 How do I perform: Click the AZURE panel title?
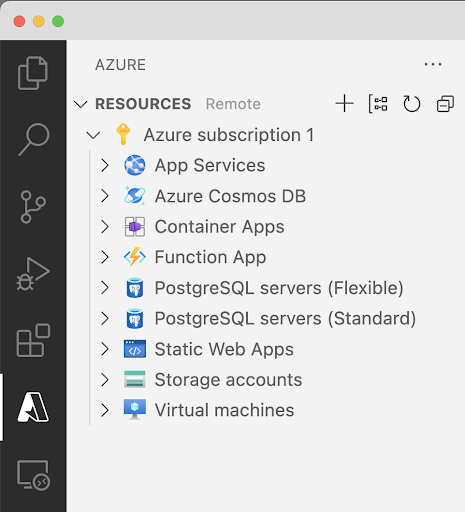click(120, 65)
